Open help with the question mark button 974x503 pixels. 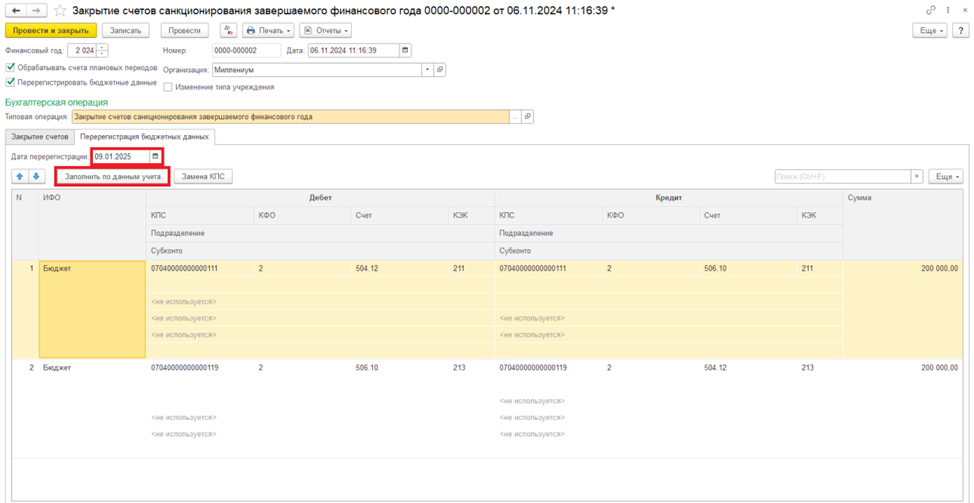click(960, 30)
